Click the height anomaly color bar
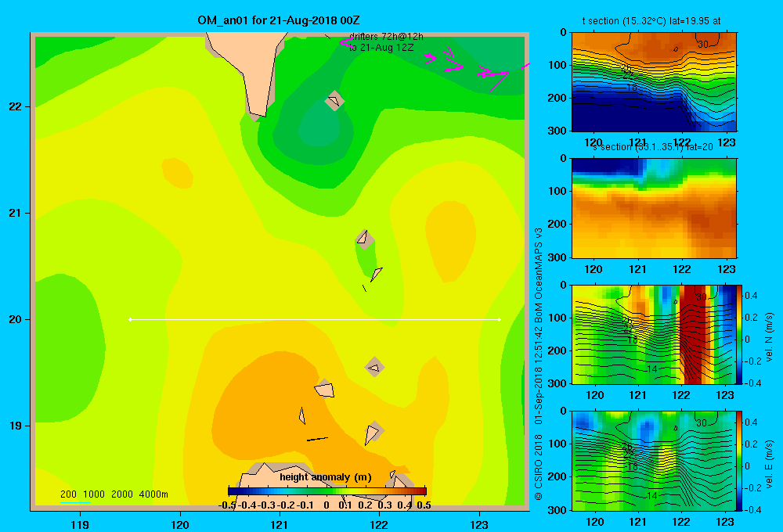The width and height of the screenshot is (783, 532). click(327, 491)
